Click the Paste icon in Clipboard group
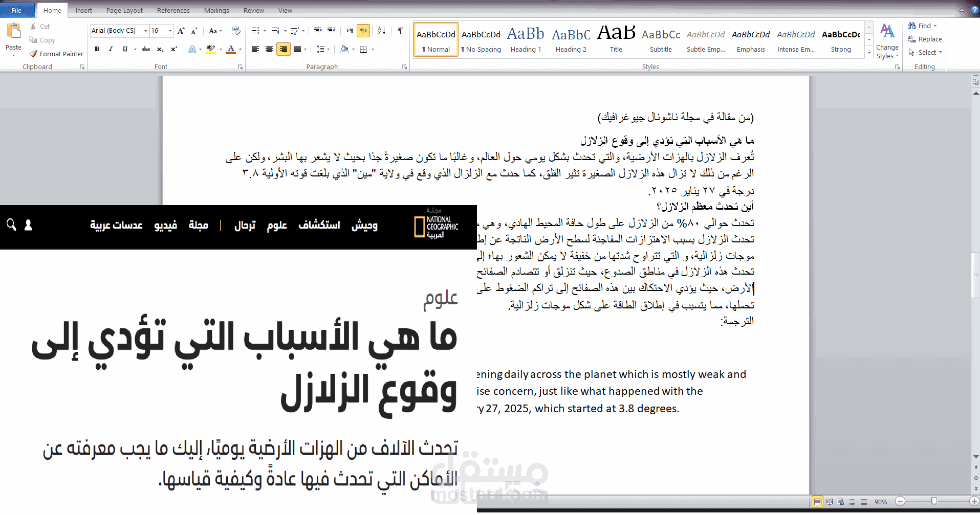 coord(13,32)
